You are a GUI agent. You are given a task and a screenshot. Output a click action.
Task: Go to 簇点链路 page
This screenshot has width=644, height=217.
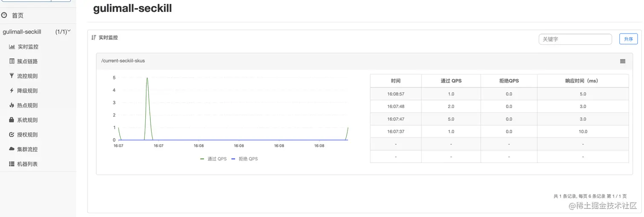(x=27, y=61)
